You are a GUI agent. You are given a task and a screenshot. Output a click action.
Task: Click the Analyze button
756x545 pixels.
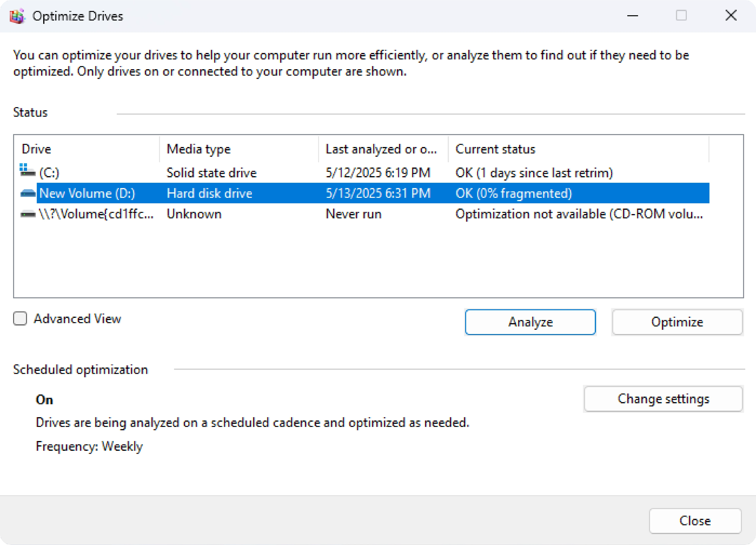tap(530, 322)
